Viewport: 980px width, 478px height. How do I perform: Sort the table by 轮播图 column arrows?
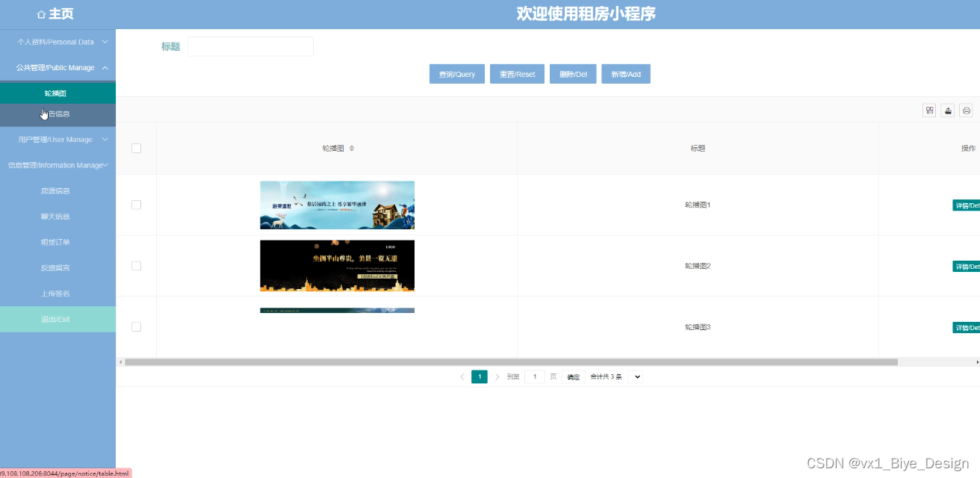[351, 148]
